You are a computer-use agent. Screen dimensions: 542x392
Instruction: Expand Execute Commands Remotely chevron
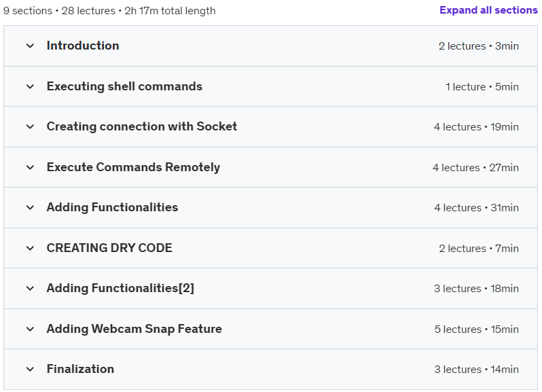coord(30,167)
